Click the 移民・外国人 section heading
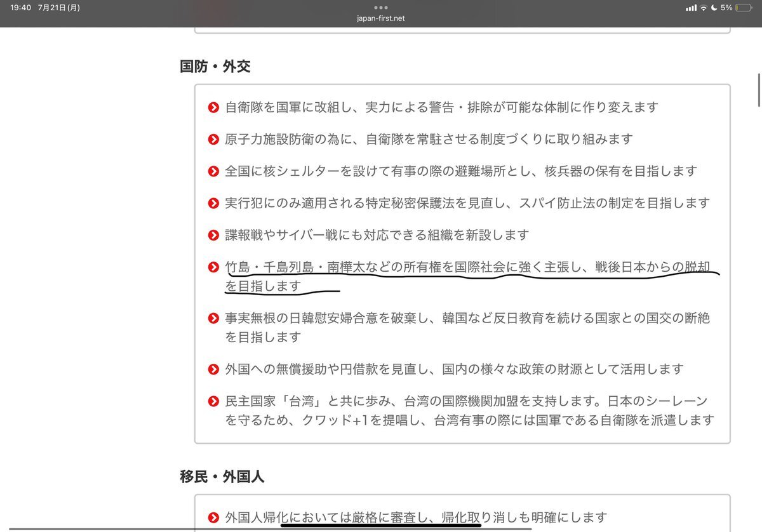 click(x=222, y=476)
